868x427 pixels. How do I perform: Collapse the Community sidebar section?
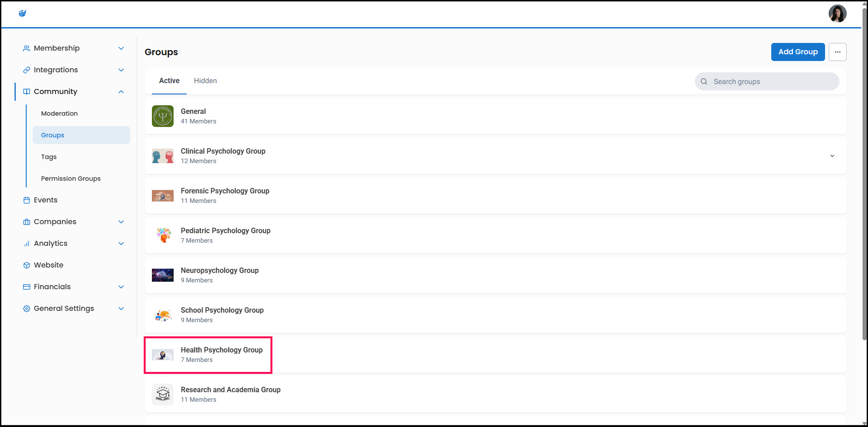[121, 92]
